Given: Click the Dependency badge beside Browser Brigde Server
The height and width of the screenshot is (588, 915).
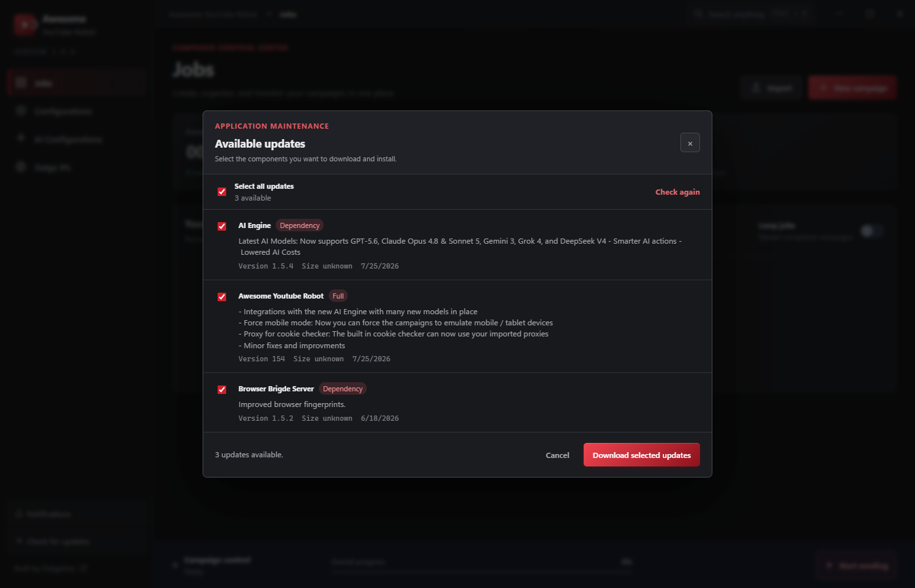Looking at the screenshot, I should (x=342, y=389).
